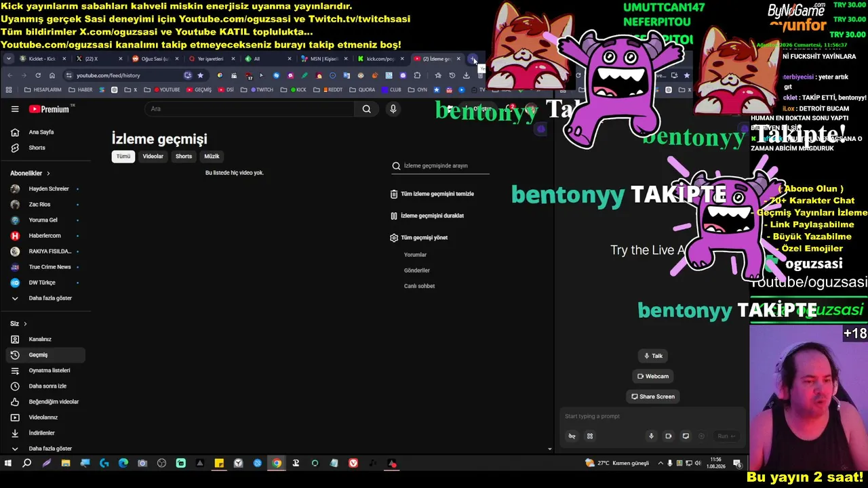Click the İzleme geçmişinde arayın search field
The image size is (868, 488).
point(440,166)
